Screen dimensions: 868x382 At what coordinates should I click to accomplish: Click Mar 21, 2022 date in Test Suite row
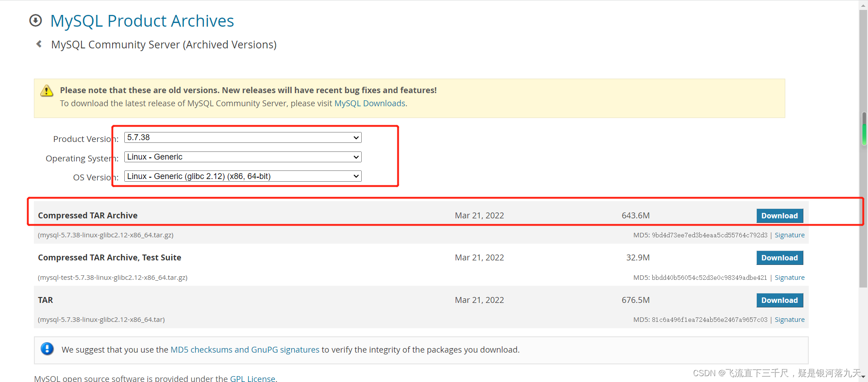(x=479, y=258)
